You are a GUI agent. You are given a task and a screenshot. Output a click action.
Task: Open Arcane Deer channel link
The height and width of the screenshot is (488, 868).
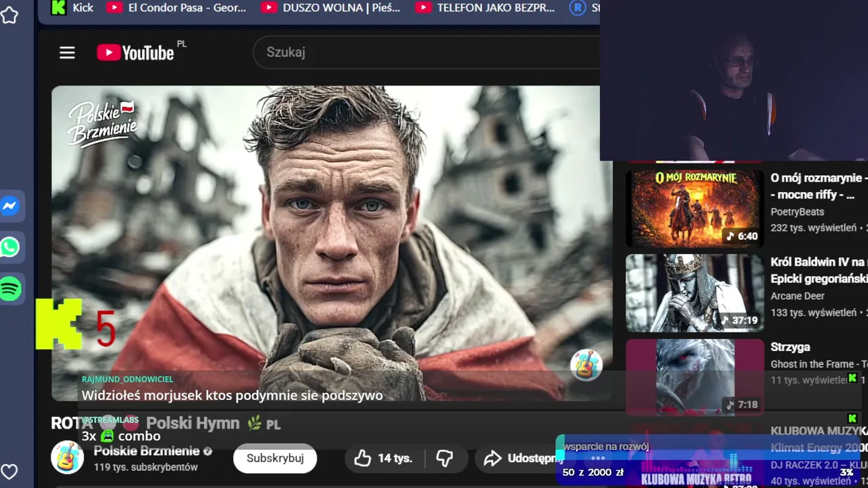tap(797, 296)
